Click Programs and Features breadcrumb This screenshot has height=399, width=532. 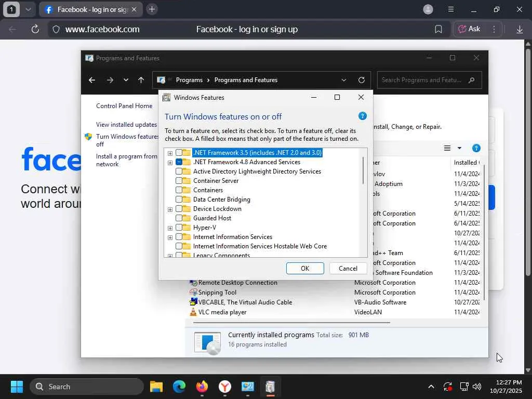coord(246,80)
